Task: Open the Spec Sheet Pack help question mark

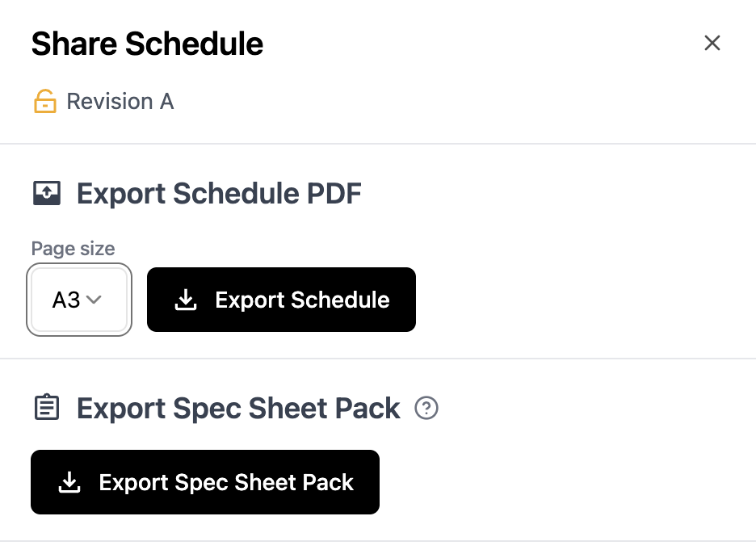Action: [x=426, y=409]
